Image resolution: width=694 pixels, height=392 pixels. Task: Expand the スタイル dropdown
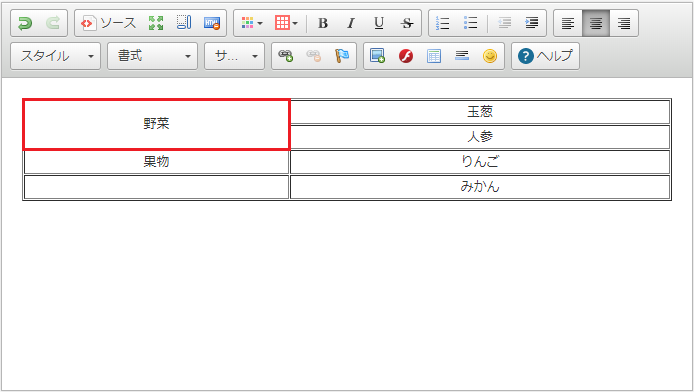tap(56, 56)
